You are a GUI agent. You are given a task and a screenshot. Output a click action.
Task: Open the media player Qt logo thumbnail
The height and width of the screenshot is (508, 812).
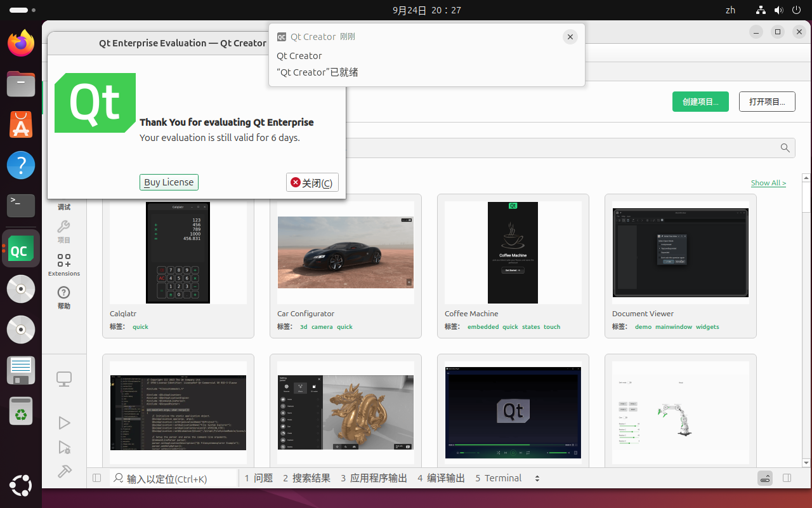pyautogui.click(x=513, y=413)
